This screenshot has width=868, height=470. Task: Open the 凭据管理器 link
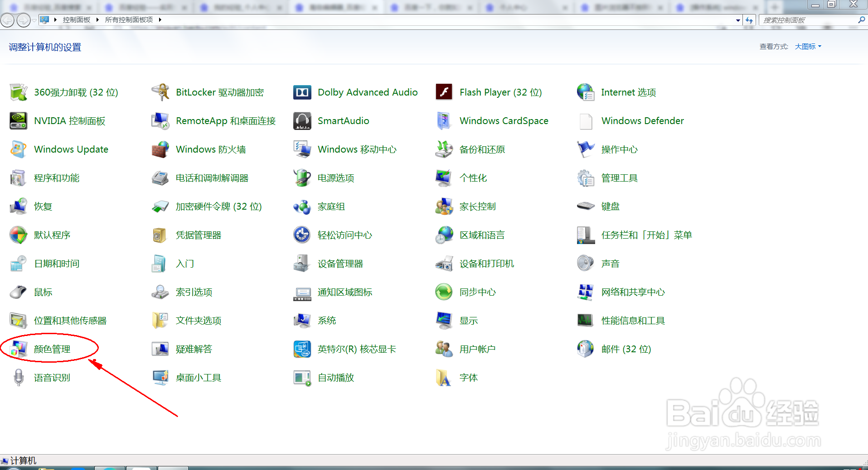[199, 235]
